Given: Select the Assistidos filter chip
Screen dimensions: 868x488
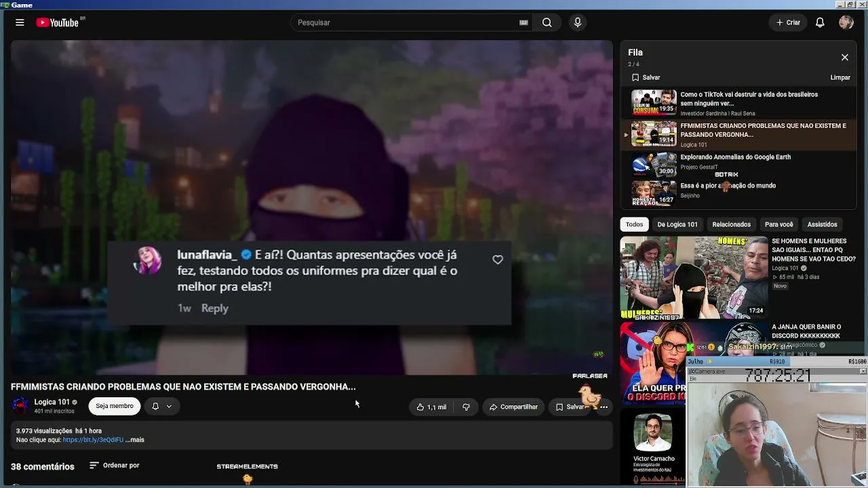Looking at the screenshot, I should (822, 224).
